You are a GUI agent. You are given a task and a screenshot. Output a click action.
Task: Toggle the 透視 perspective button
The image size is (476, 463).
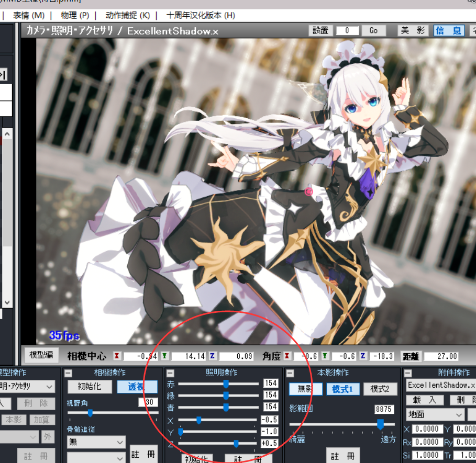click(137, 387)
